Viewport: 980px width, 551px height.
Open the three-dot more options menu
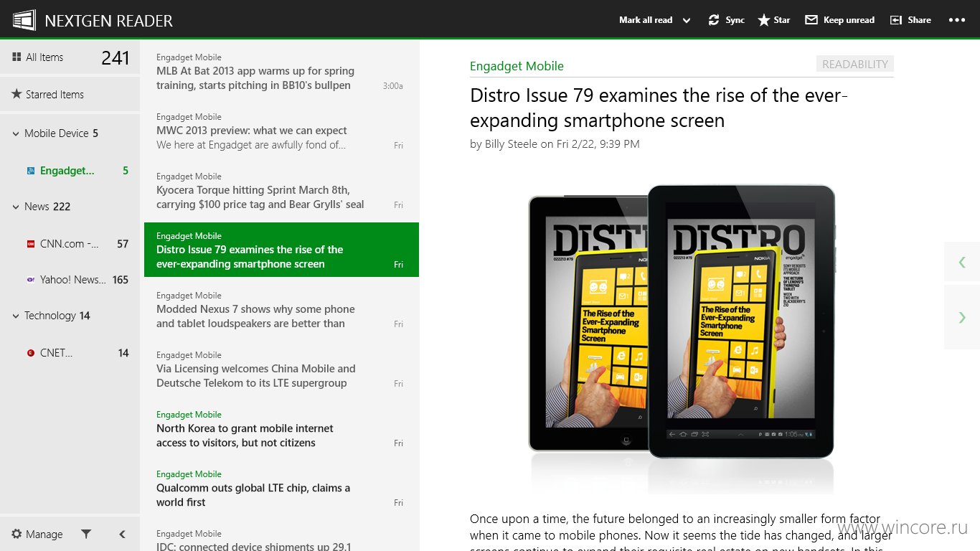pyautogui.click(x=957, y=20)
